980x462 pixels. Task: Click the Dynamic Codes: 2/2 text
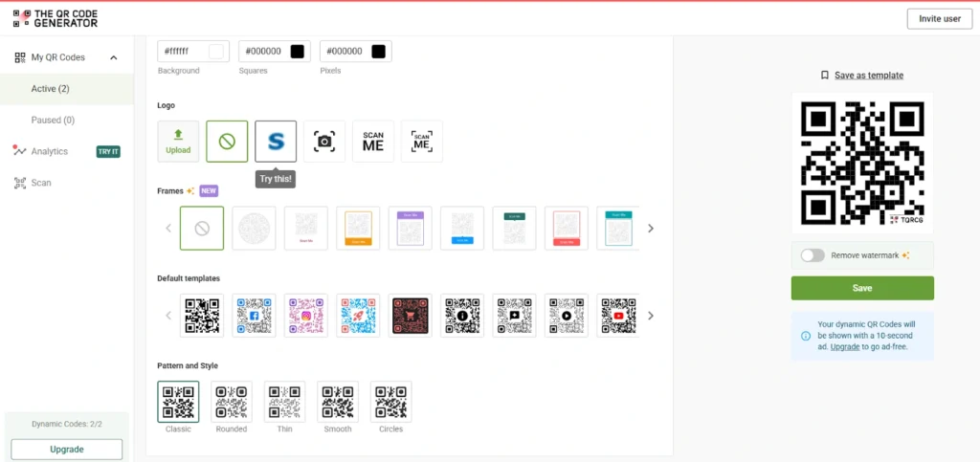click(x=67, y=425)
